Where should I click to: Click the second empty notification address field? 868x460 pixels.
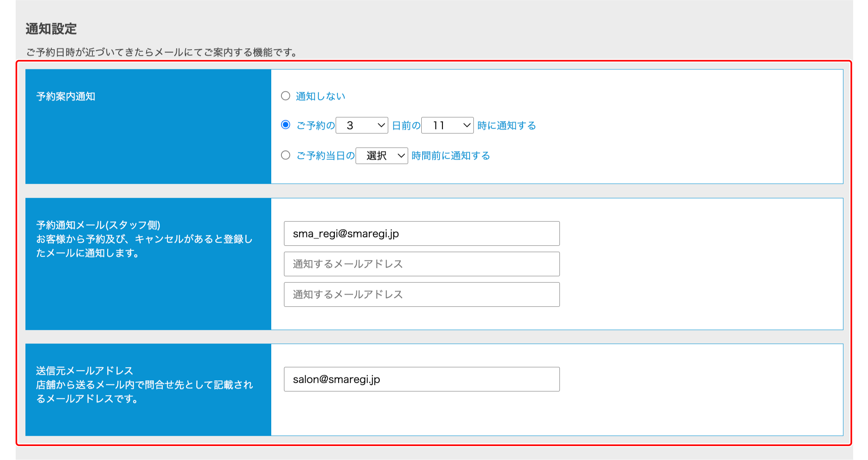tap(422, 294)
